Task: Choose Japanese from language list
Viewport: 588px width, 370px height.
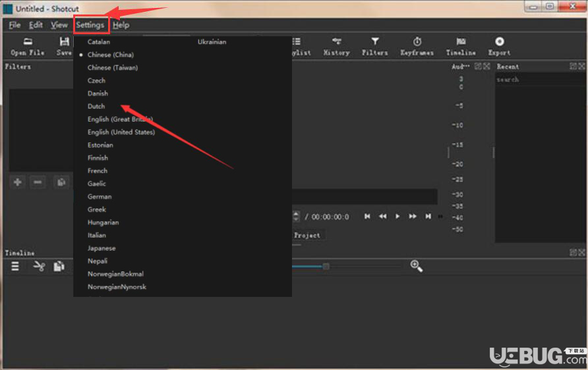Action: pos(102,248)
